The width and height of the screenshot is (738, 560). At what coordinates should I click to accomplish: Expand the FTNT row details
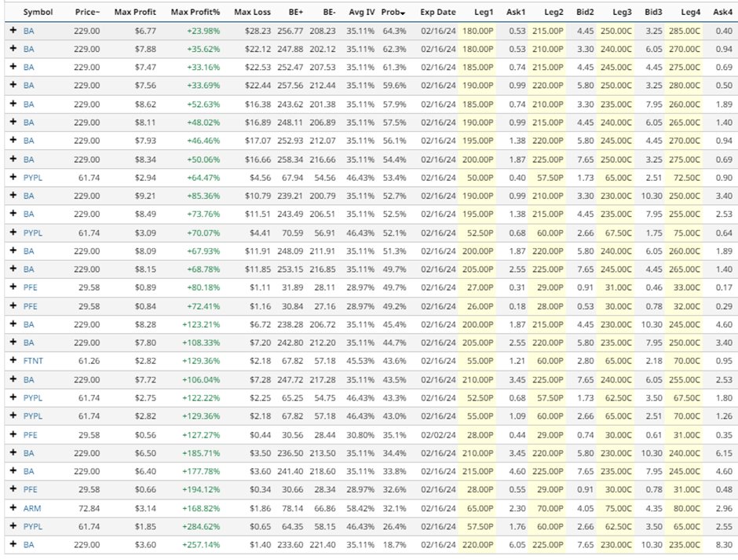[x=13, y=361]
